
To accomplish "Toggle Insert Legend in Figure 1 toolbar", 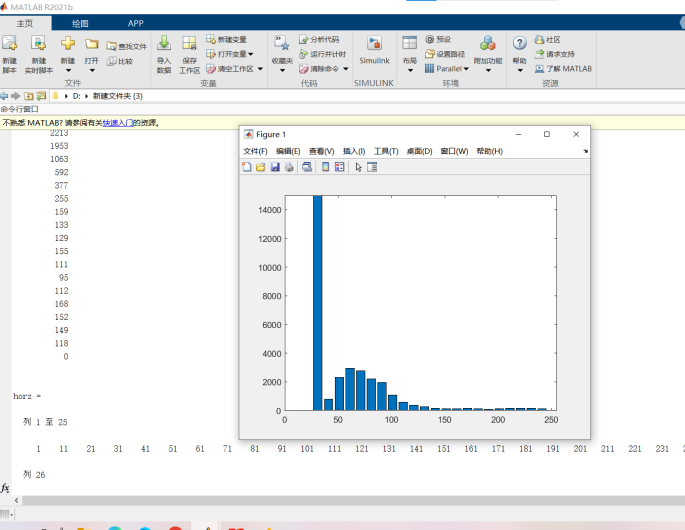I will 339,167.
